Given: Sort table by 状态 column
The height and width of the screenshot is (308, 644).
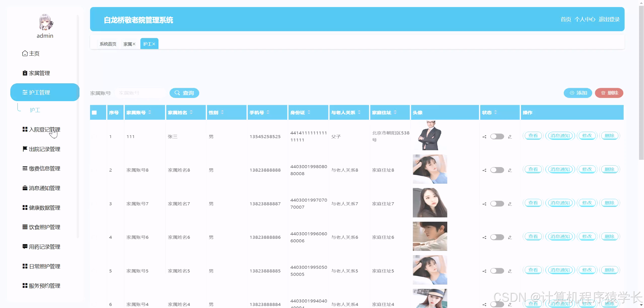Looking at the screenshot, I should 496,112.
